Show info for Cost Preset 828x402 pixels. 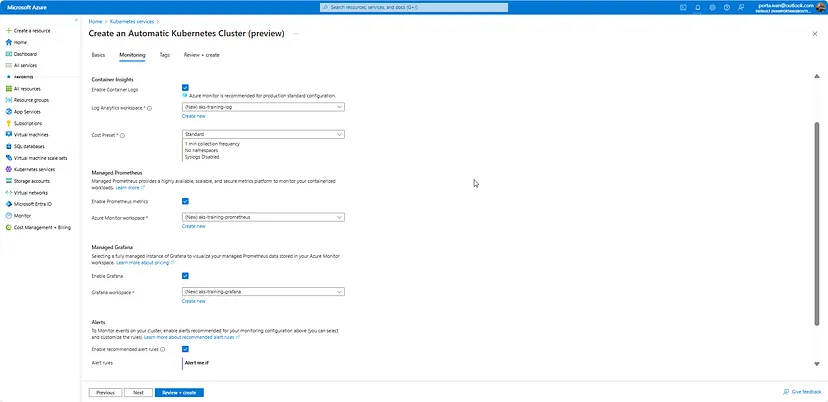(123, 136)
